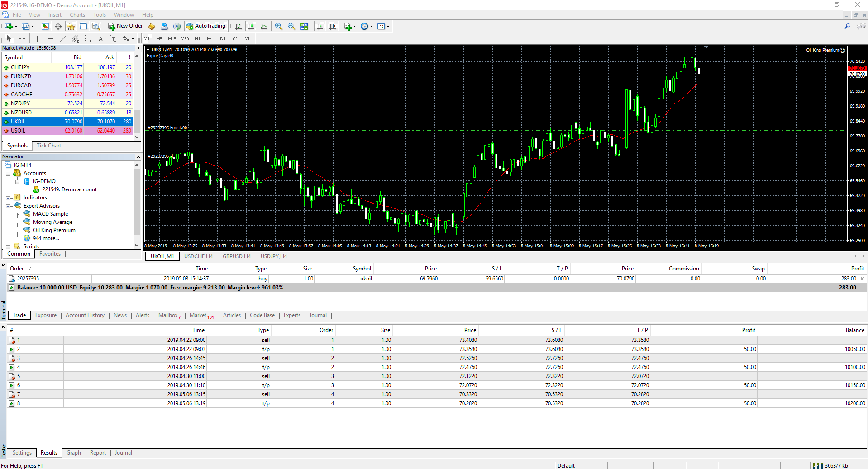Draw a vertical line tool
Image resolution: width=868 pixels, height=469 pixels.
coord(37,39)
